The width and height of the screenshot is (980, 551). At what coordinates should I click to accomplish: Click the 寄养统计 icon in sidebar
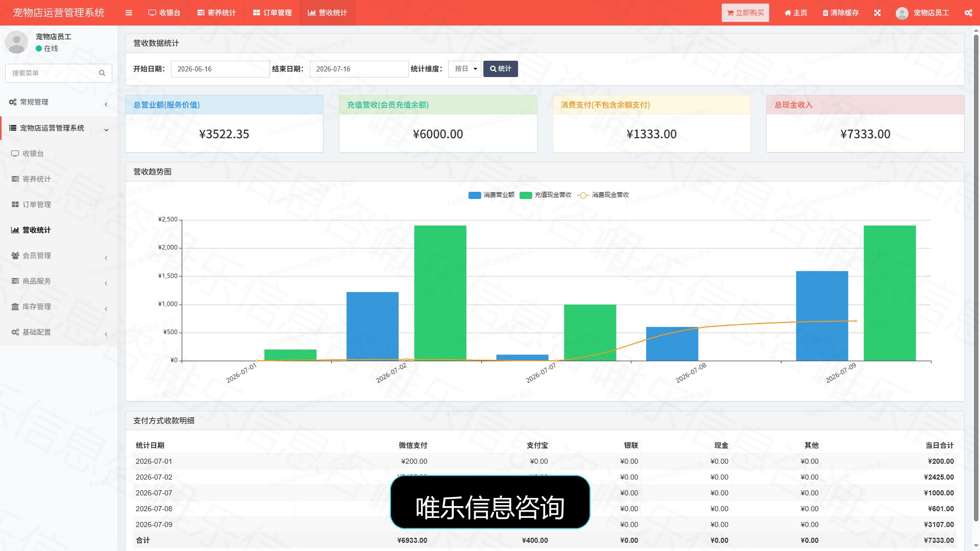[15, 179]
